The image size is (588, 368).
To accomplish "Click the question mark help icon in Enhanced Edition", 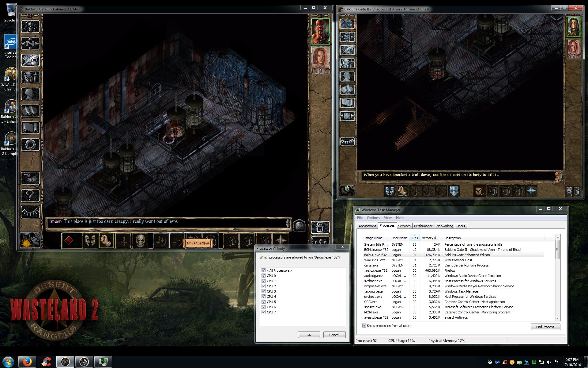I will (x=30, y=195).
